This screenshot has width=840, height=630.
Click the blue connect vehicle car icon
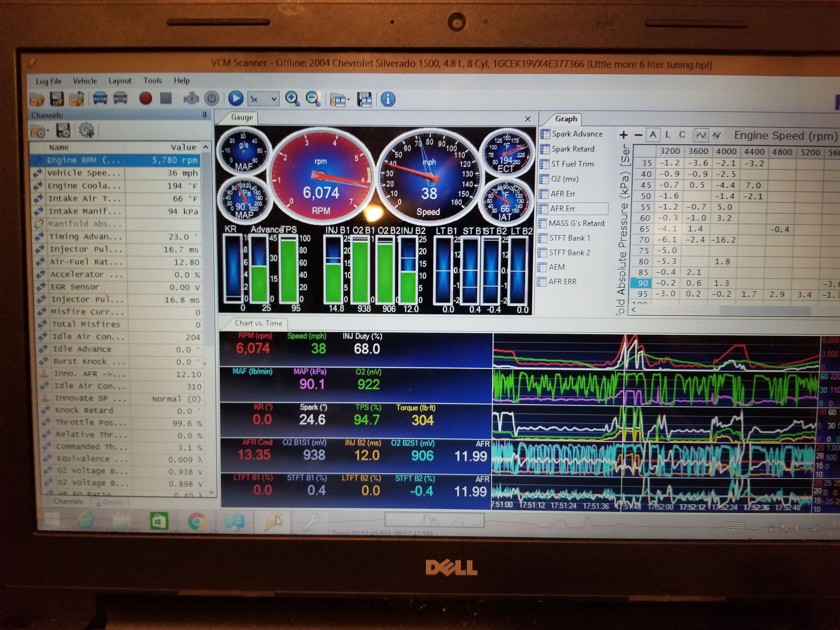tap(100, 99)
